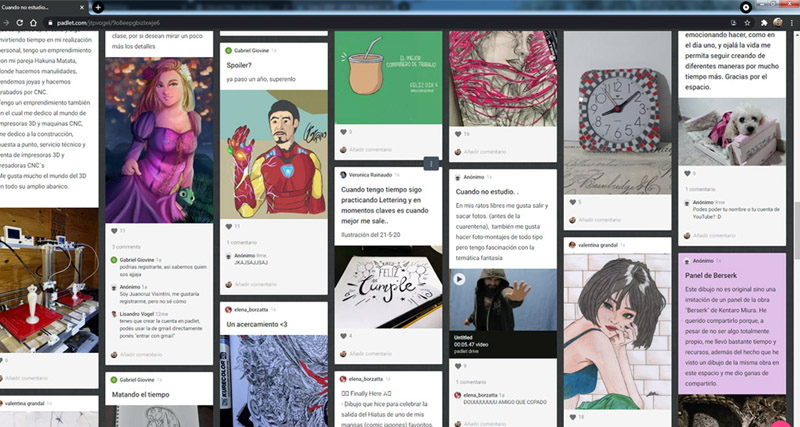Like valentina grandal's girl drawing with 18 hearts
Screen dimensions: 800x427
(x=572, y=417)
